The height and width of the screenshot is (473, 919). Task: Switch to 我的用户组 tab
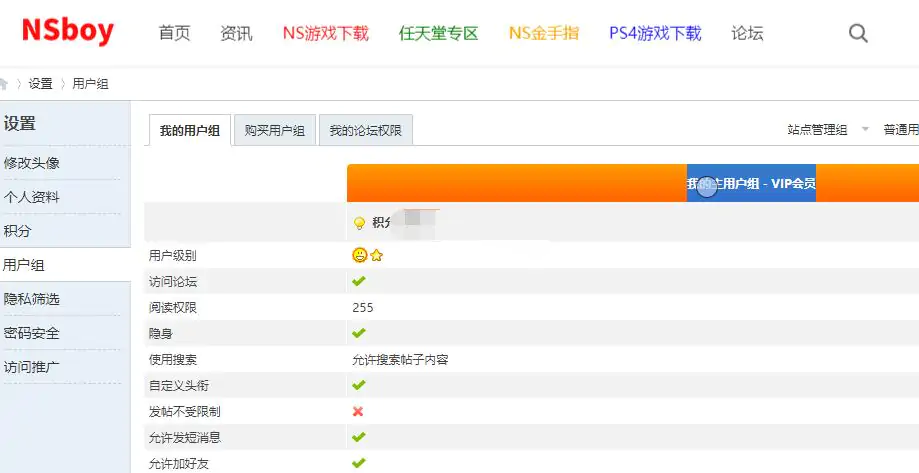click(190, 130)
